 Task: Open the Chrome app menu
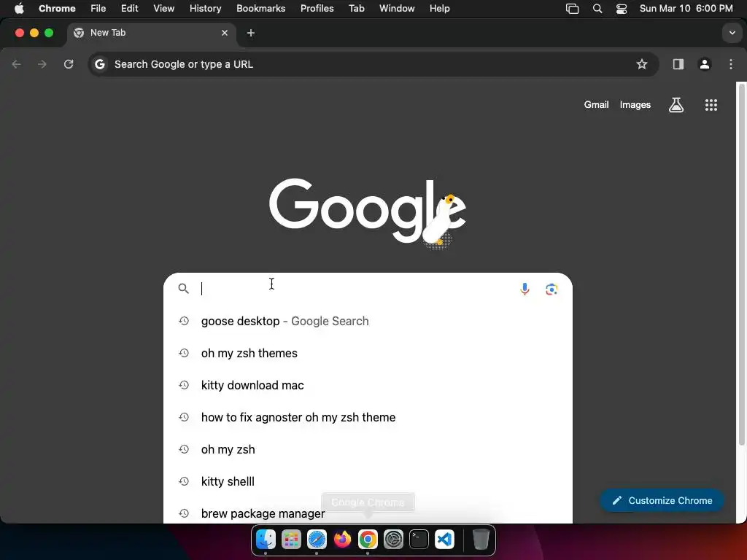point(57,9)
